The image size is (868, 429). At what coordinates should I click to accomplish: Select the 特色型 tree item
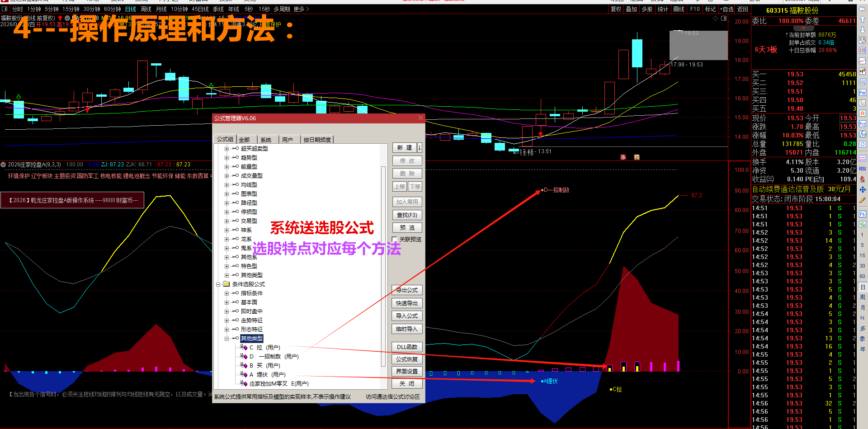(x=249, y=266)
